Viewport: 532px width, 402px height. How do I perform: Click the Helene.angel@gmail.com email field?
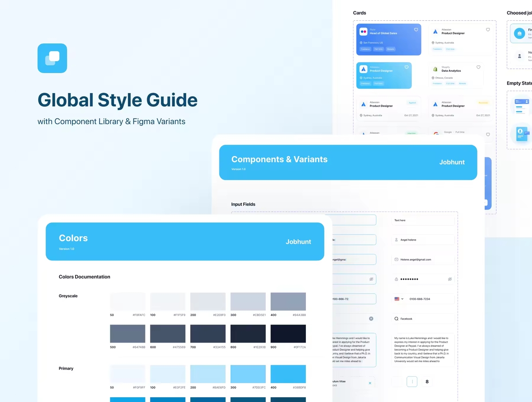pos(423,259)
